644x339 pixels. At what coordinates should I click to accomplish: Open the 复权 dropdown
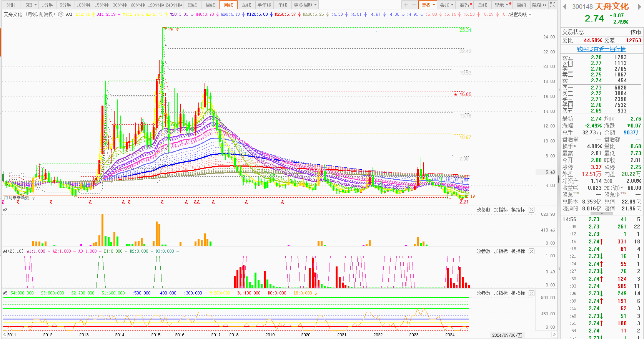pos(428,5)
